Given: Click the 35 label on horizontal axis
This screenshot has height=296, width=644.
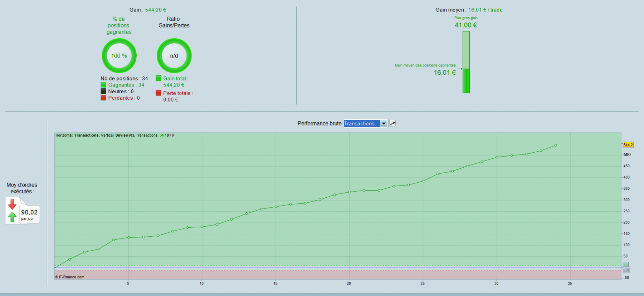Looking at the screenshot, I should click(x=570, y=283).
